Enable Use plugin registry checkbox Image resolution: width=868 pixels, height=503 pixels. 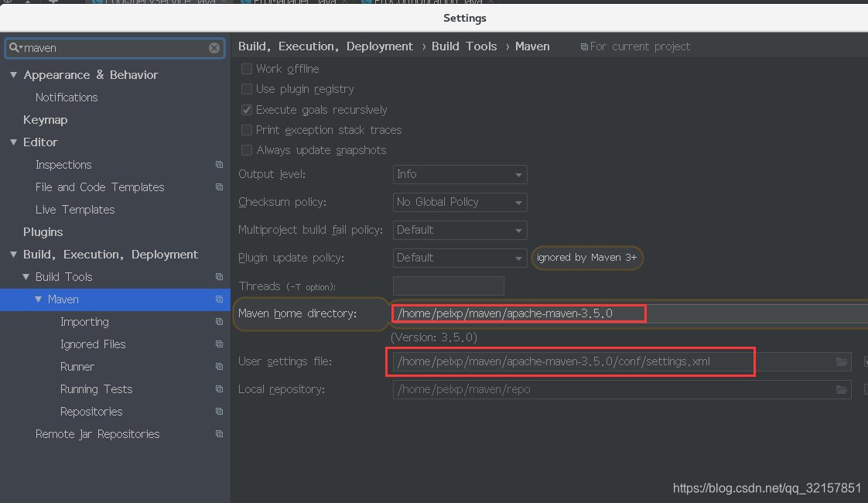click(x=247, y=89)
